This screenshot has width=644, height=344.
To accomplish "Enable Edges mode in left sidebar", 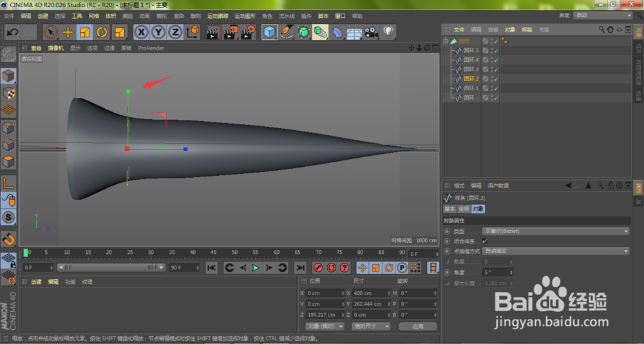I will [8, 145].
